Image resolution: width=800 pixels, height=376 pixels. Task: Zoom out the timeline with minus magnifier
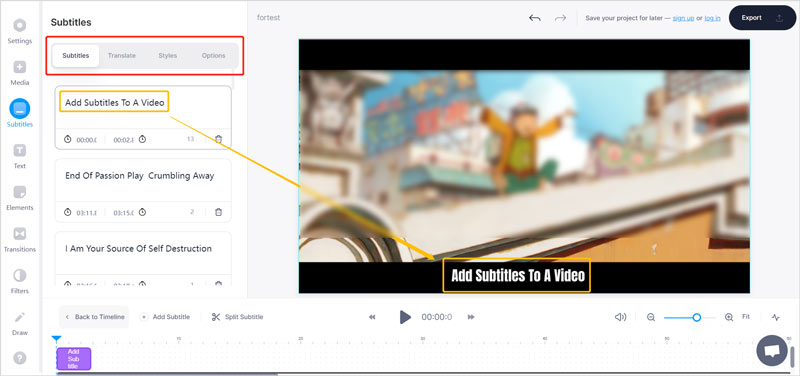pos(651,317)
